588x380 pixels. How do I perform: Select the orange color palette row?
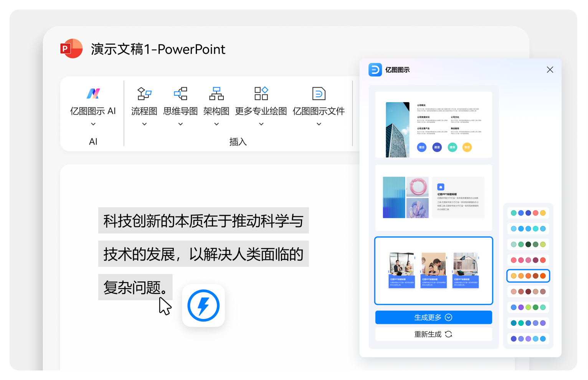point(528,275)
